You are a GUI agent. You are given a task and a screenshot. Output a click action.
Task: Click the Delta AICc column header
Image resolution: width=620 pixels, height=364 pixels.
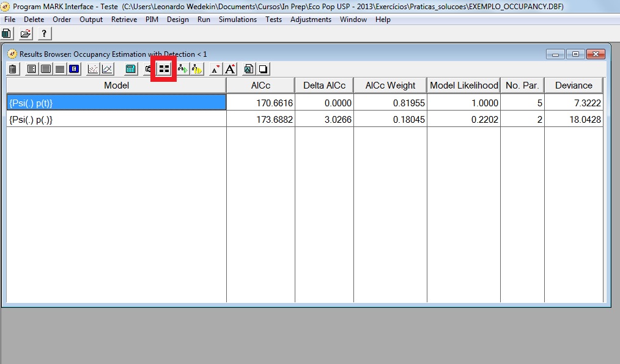pos(324,86)
